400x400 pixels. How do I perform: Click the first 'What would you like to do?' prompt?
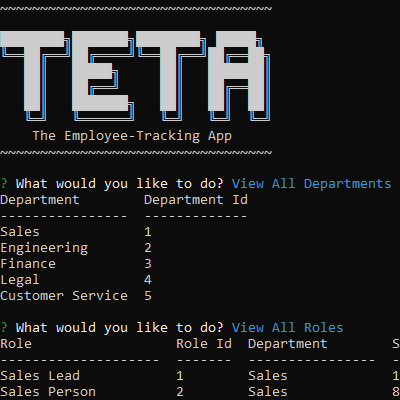click(119, 184)
